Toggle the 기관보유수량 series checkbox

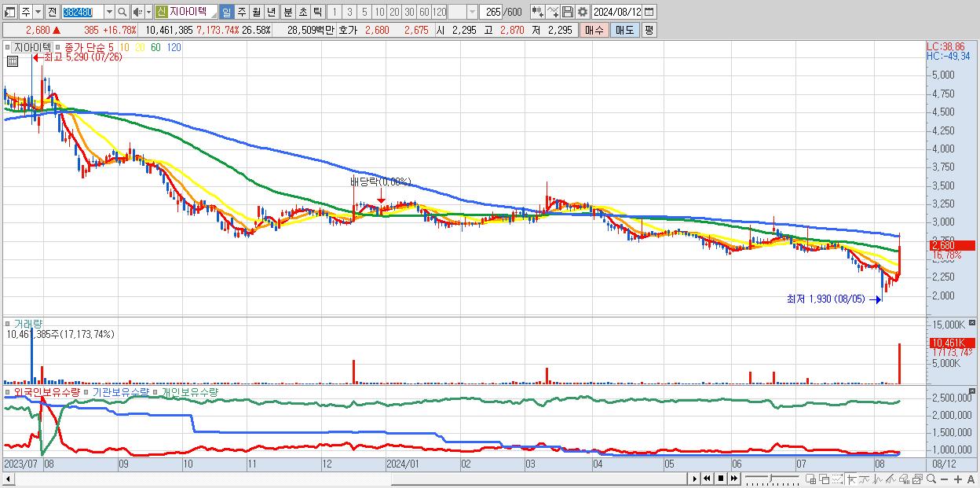tap(88, 391)
